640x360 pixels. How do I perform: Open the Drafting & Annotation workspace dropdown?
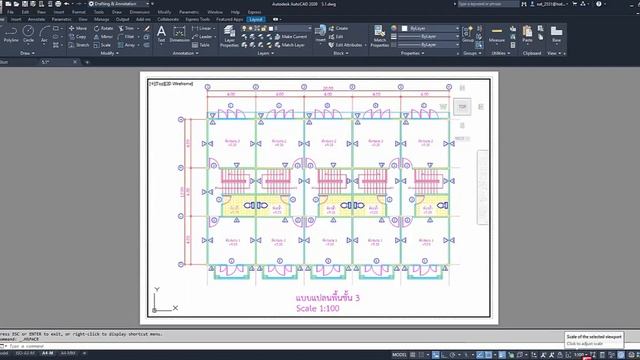(x=118, y=4)
